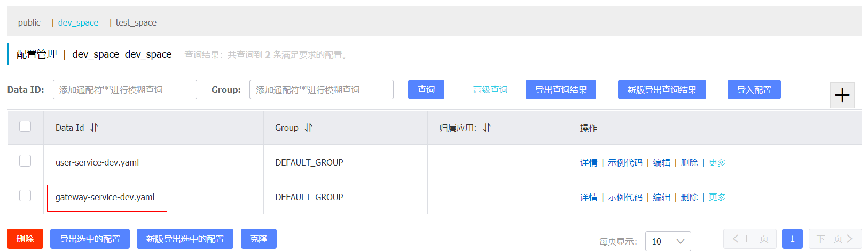868x252 pixels.
Task: Click the 导入配置 import button
Action: [754, 90]
